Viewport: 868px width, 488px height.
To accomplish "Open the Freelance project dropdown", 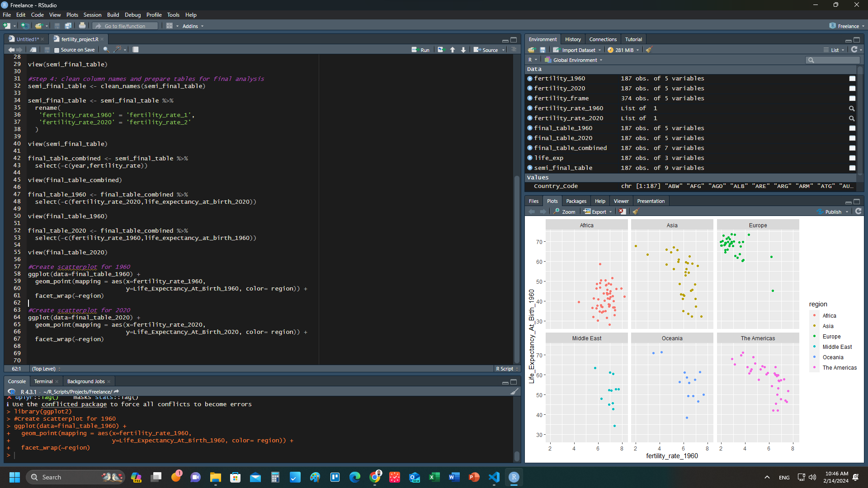I will 847,26.
